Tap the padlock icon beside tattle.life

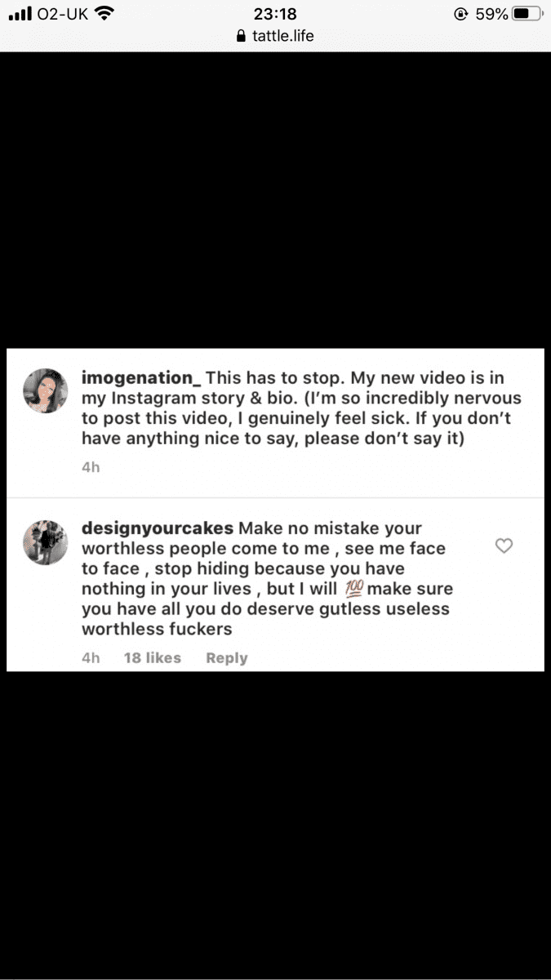[x=240, y=36]
